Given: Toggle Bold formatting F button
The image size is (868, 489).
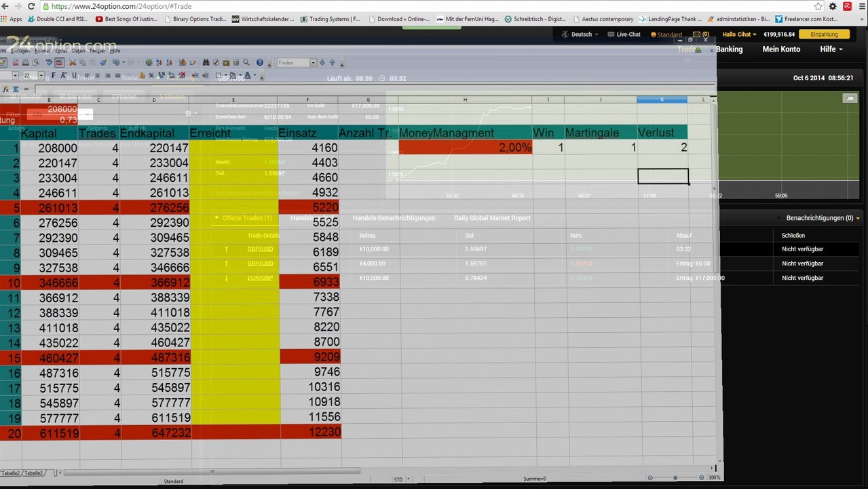Looking at the screenshot, I should pos(54,75).
